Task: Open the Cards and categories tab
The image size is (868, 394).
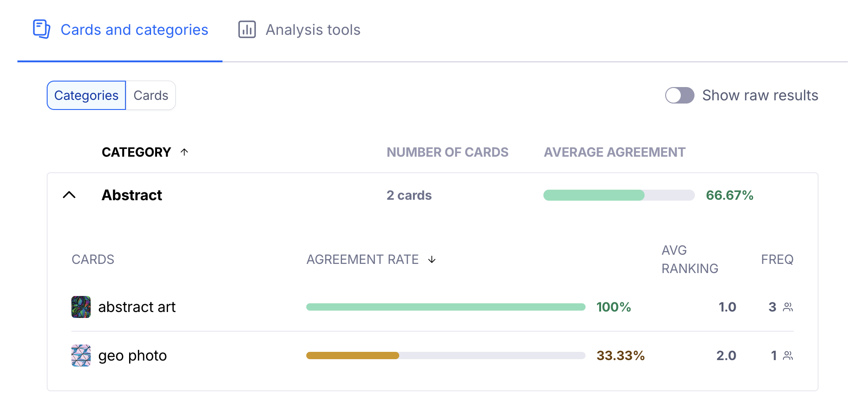Action: (134, 30)
